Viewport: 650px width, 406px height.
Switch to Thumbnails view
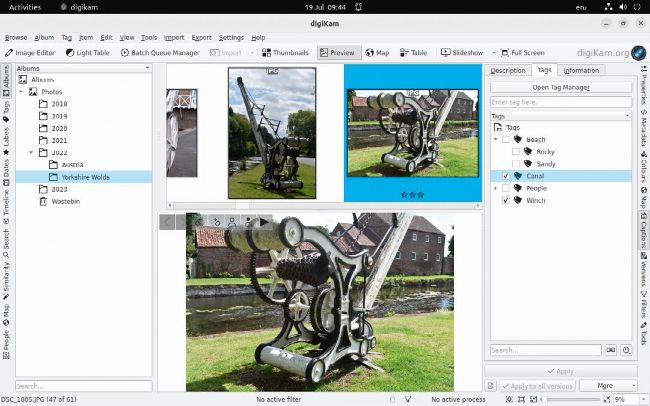[284, 53]
